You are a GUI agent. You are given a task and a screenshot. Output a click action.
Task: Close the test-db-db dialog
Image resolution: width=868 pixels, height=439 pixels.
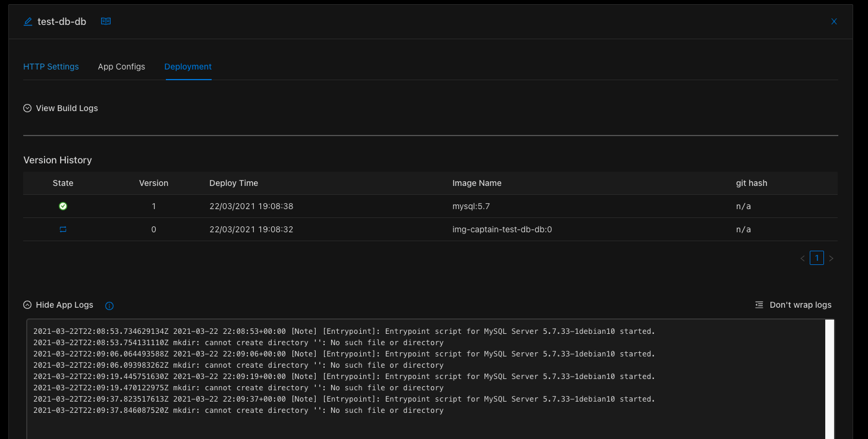[834, 21]
